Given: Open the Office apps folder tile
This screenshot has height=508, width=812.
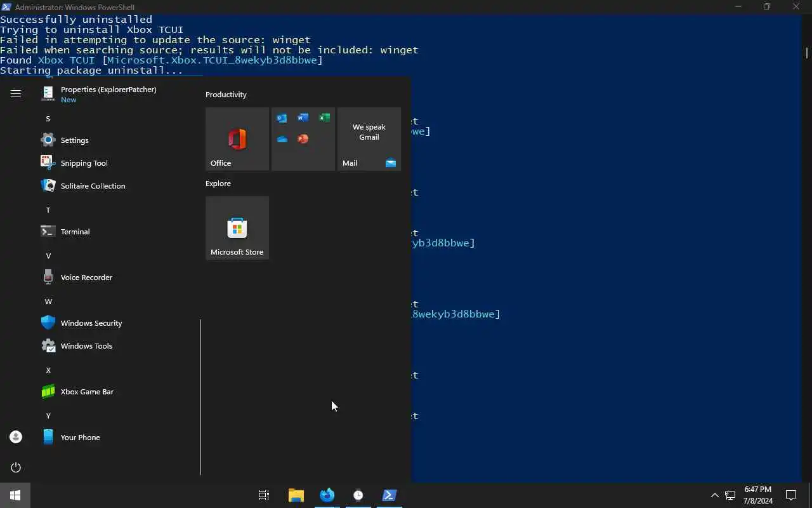Looking at the screenshot, I should (303, 139).
